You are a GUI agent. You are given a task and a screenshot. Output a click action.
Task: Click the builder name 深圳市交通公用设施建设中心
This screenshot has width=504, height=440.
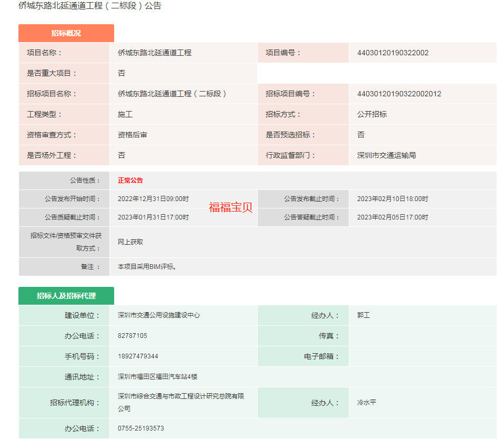point(159,315)
